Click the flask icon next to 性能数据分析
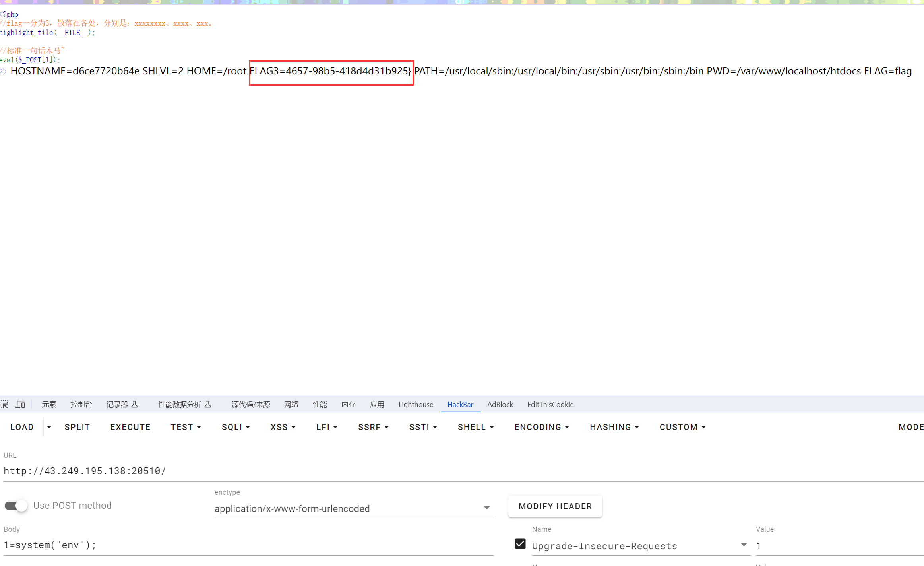This screenshot has width=924, height=566. 208,404
